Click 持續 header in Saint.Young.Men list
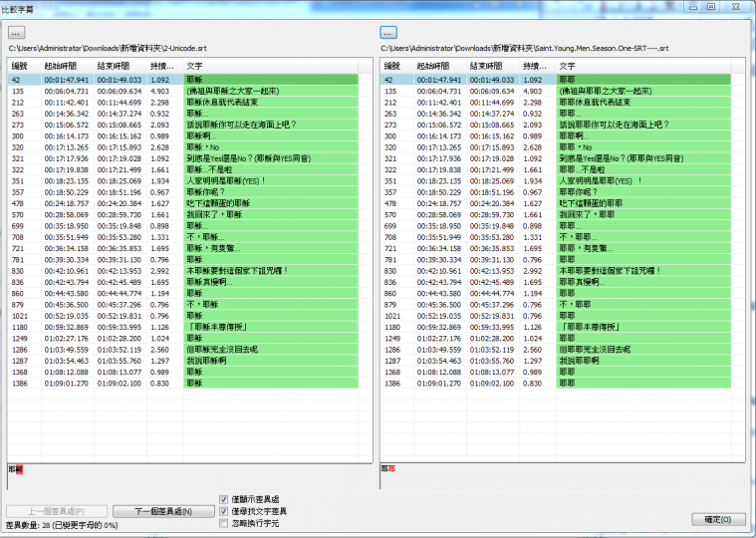756x538 pixels. pyautogui.click(x=538, y=66)
